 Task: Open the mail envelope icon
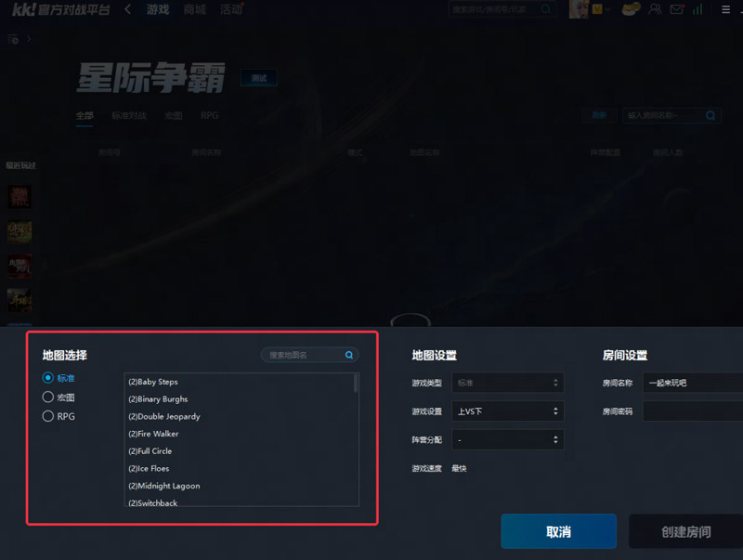pos(677,9)
